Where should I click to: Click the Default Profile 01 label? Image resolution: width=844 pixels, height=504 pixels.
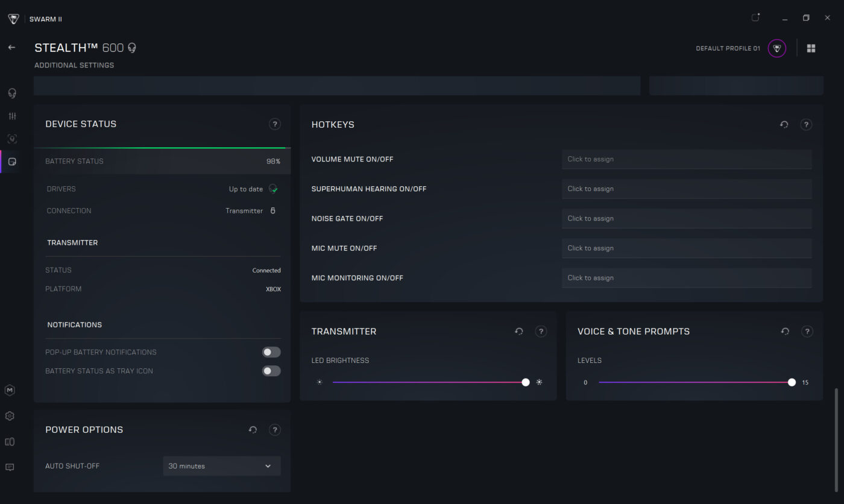point(728,48)
